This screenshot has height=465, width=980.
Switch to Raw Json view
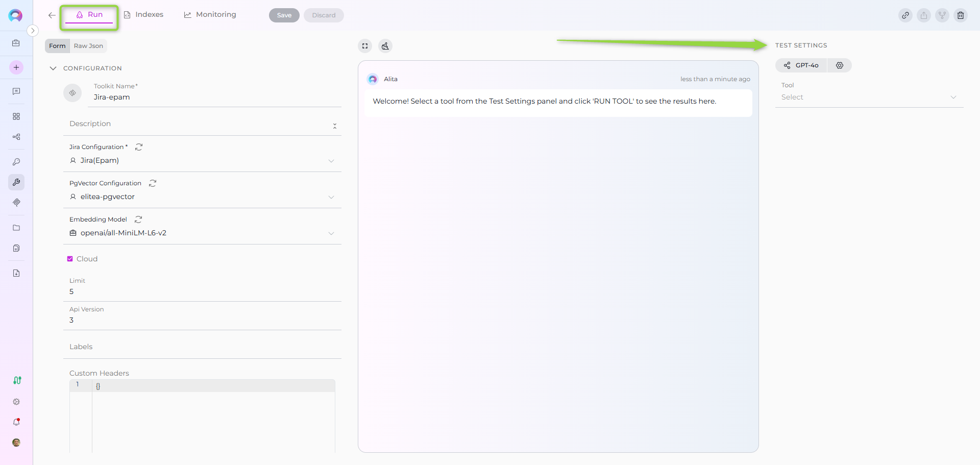click(x=88, y=46)
